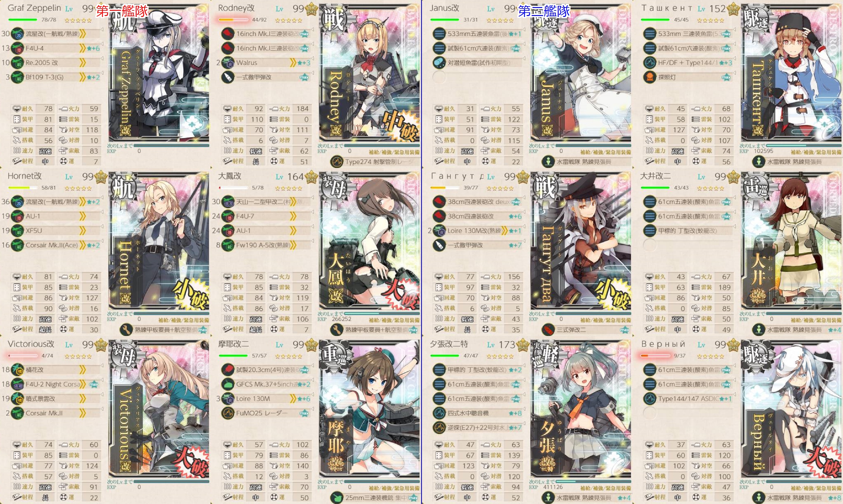Open the 第三艦隊 fleet label
Viewport: 843px width, 504px height.
point(544,11)
